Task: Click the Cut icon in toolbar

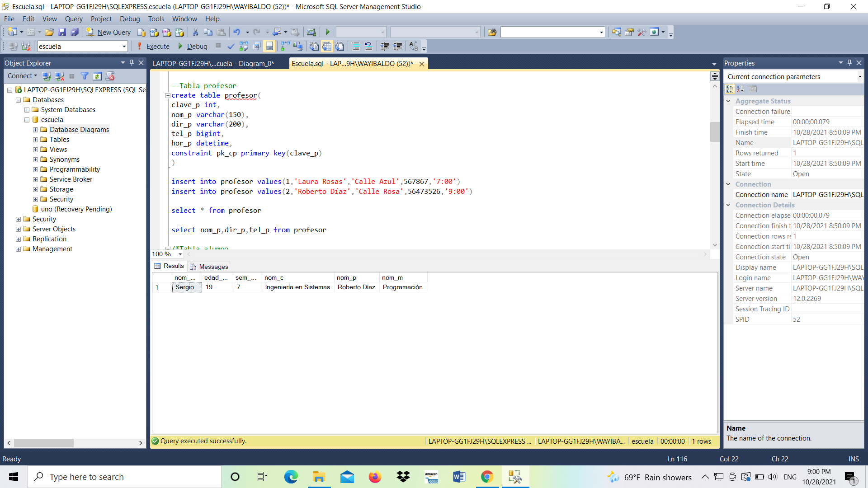Action: pyautogui.click(x=195, y=32)
